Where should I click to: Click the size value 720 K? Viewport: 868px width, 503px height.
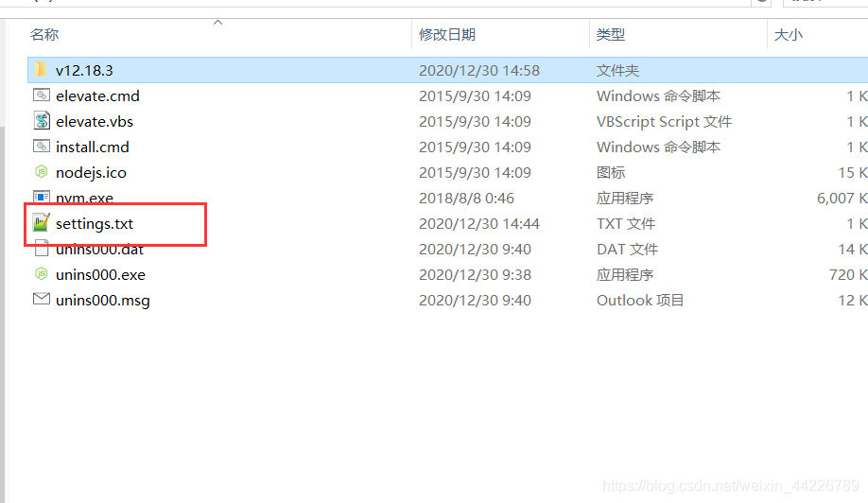click(848, 274)
